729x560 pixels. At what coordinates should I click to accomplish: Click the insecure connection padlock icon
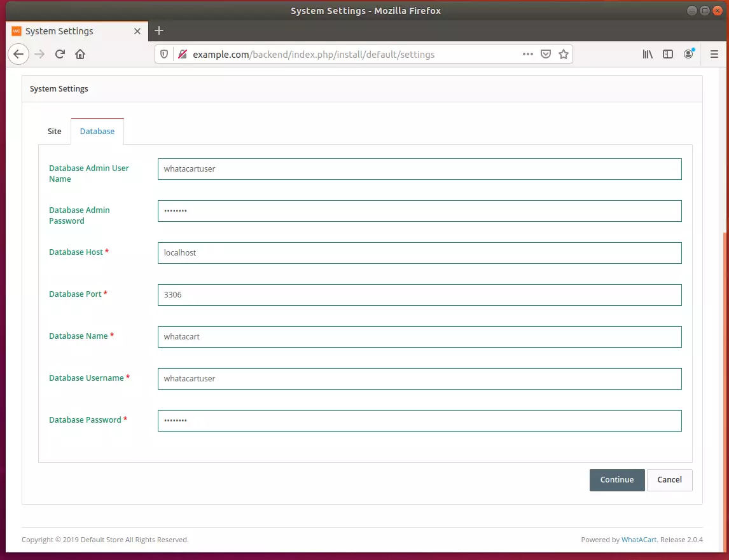coord(183,55)
